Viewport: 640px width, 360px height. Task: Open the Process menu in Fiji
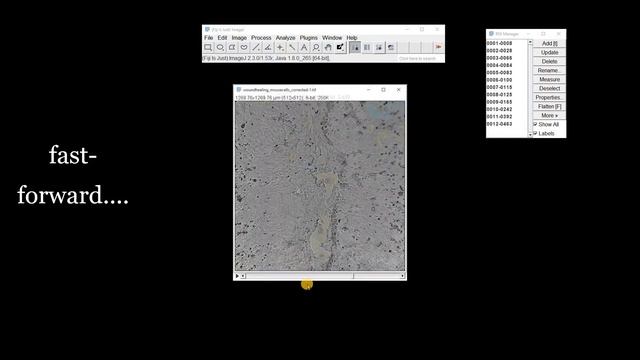pyautogui.click(x=261, y=38)
